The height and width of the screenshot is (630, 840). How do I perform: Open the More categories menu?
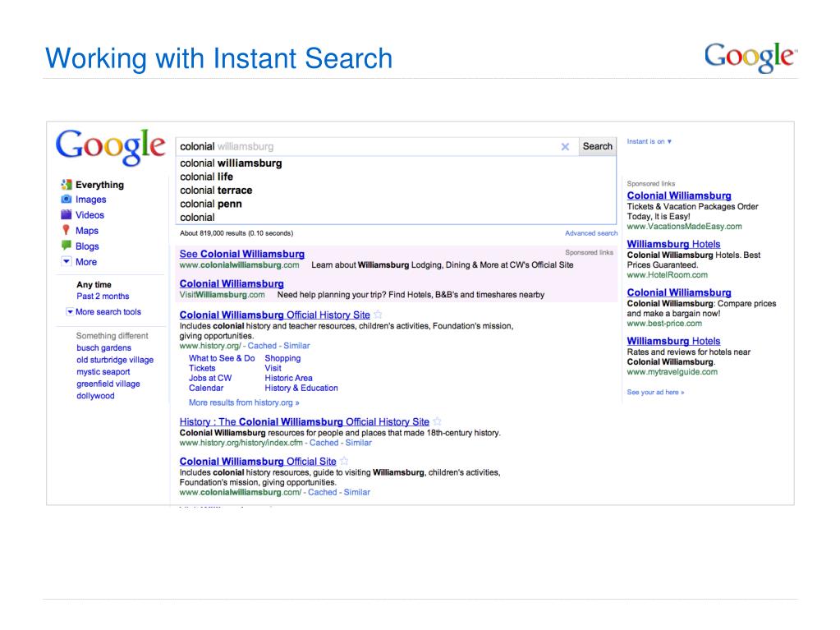(85, 262)
